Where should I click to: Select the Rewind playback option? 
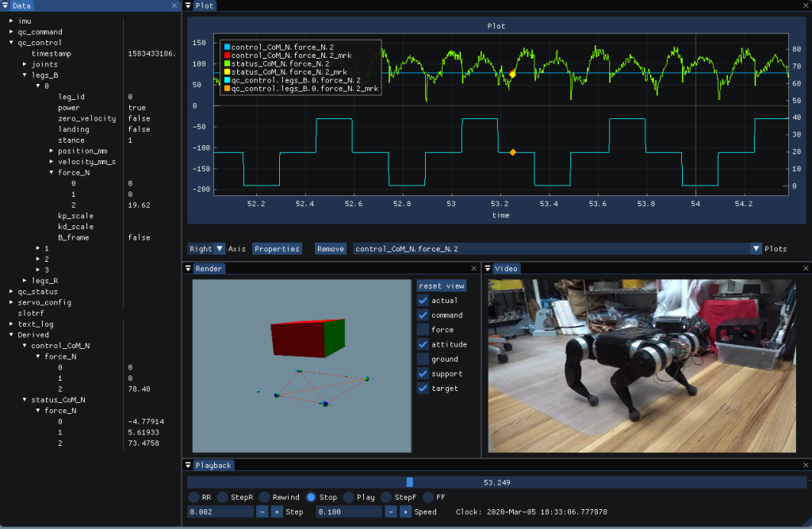pos(264,497)
